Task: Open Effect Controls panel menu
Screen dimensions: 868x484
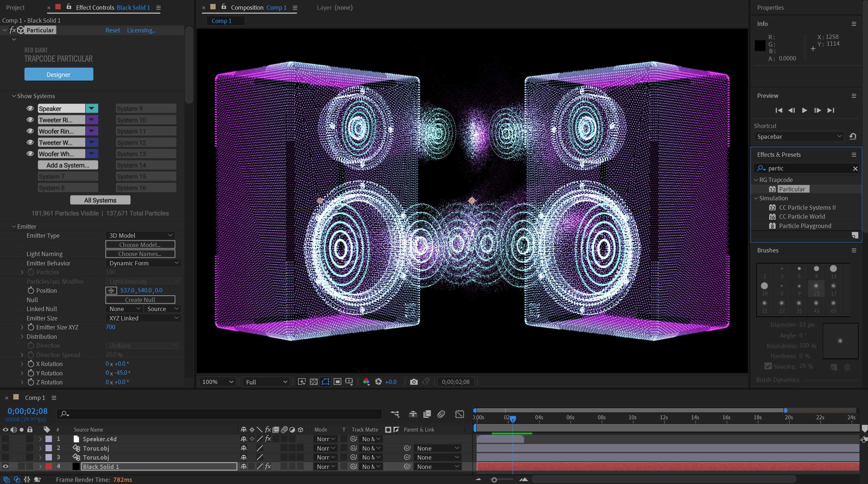Action: [159, 8]
